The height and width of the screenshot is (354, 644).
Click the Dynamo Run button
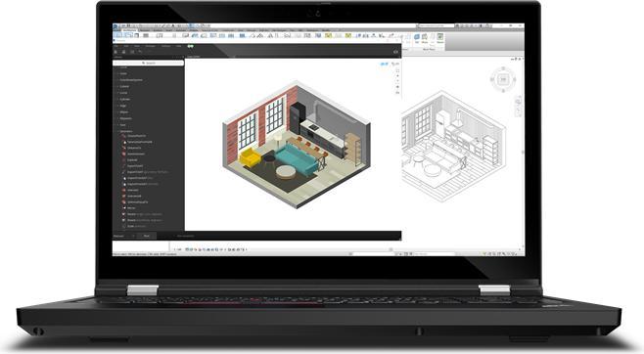147,236
